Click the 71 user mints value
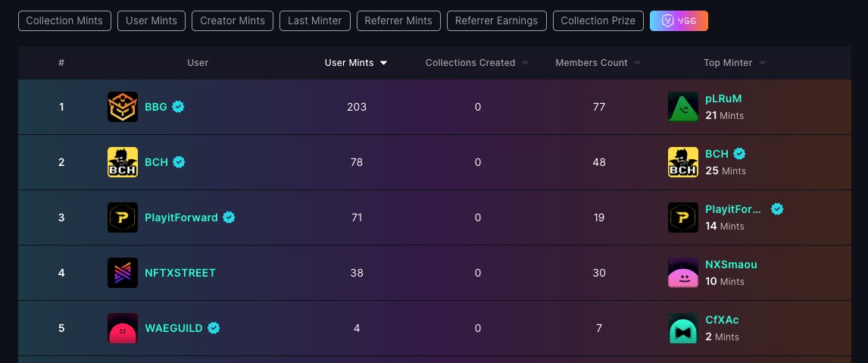This screenshot has height=363, width=868. tap(357, 217)
